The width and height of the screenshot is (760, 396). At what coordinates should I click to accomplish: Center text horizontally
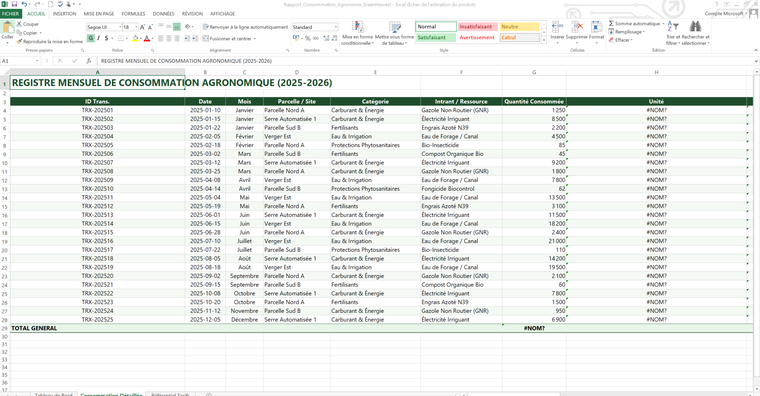[x=169, y=38]
